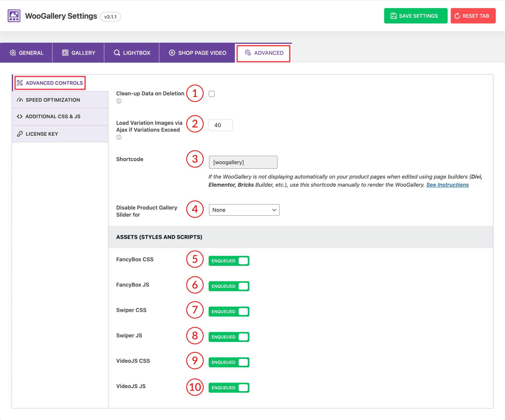Open the Disable Product Gallery Slider dropdown

click(244, 210)
